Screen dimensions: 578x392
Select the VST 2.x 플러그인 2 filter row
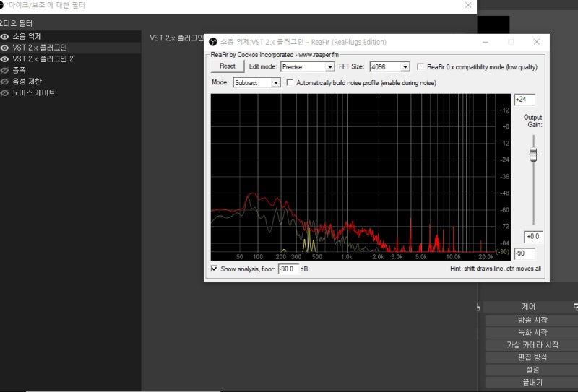coord(70,59)
